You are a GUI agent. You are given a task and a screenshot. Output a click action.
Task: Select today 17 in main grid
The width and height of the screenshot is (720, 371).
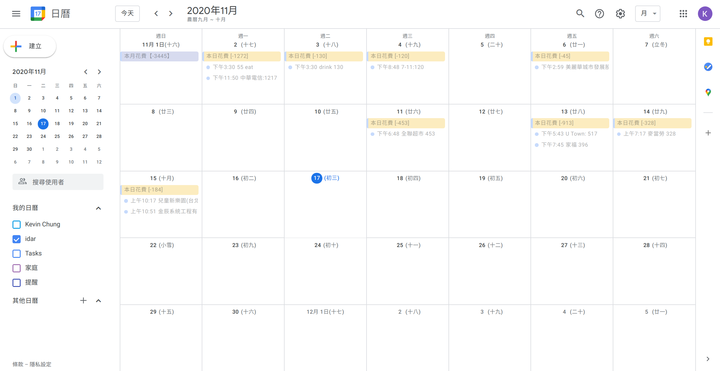click(x=316, y=178)
